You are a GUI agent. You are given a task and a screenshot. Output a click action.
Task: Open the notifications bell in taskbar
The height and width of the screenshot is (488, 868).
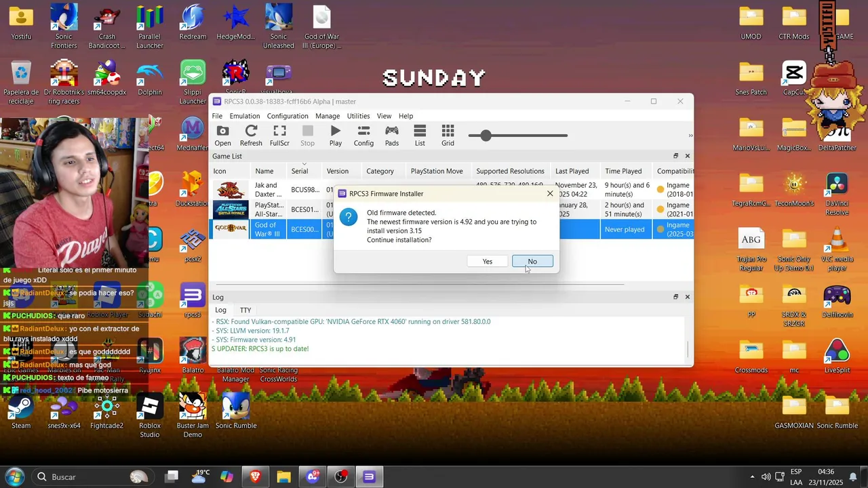[x=853, y=477]
